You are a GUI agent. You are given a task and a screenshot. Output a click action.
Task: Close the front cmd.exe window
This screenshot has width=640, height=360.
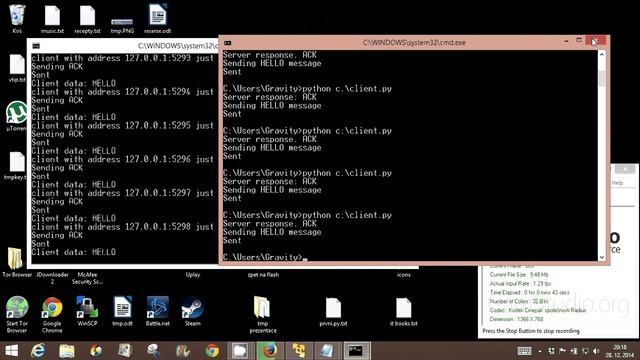click(596, 41)
